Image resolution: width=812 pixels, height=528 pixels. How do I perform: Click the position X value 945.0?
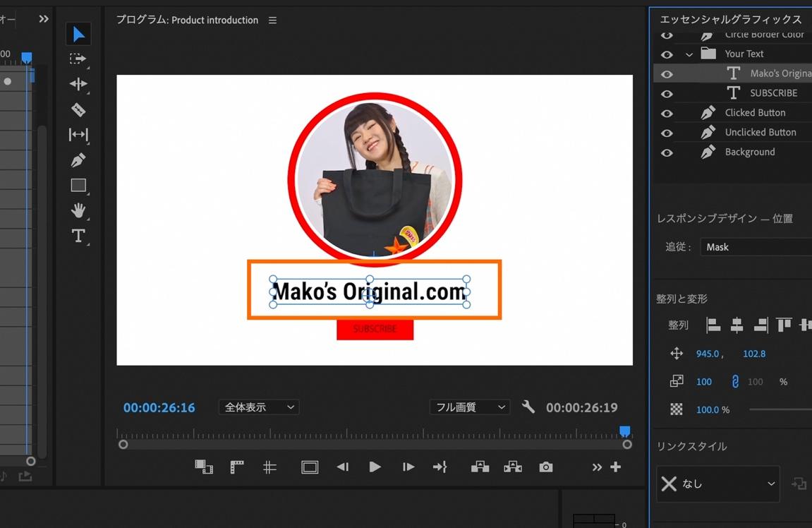(x=708, y=354)
